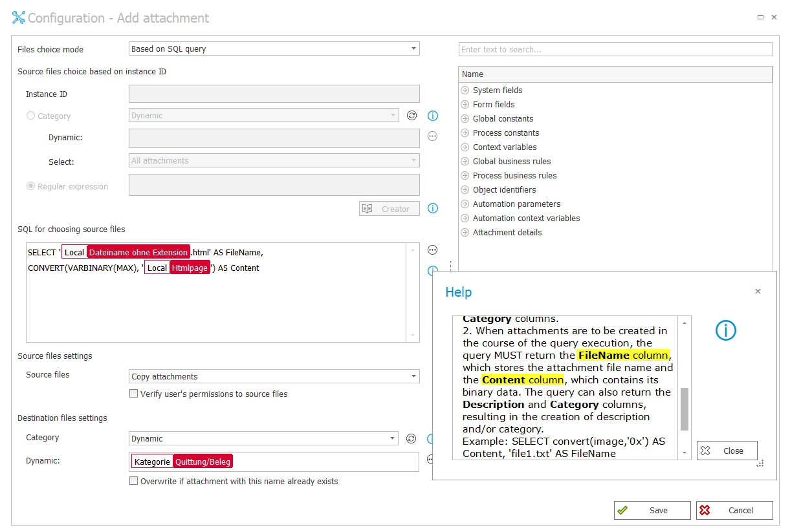Toggle Overwrite if attachment already exists checkbox
Screen dimensions: 790x532
[134, 481]
